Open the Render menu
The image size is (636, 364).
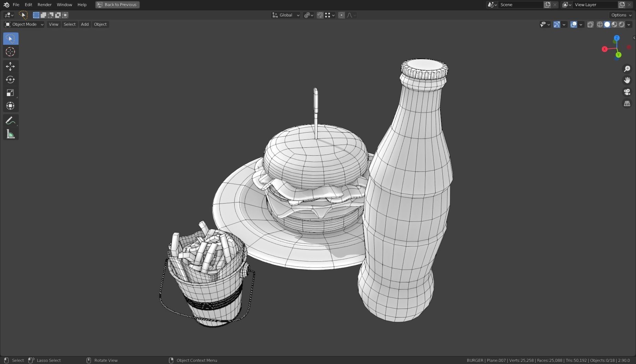coord(44,4)
